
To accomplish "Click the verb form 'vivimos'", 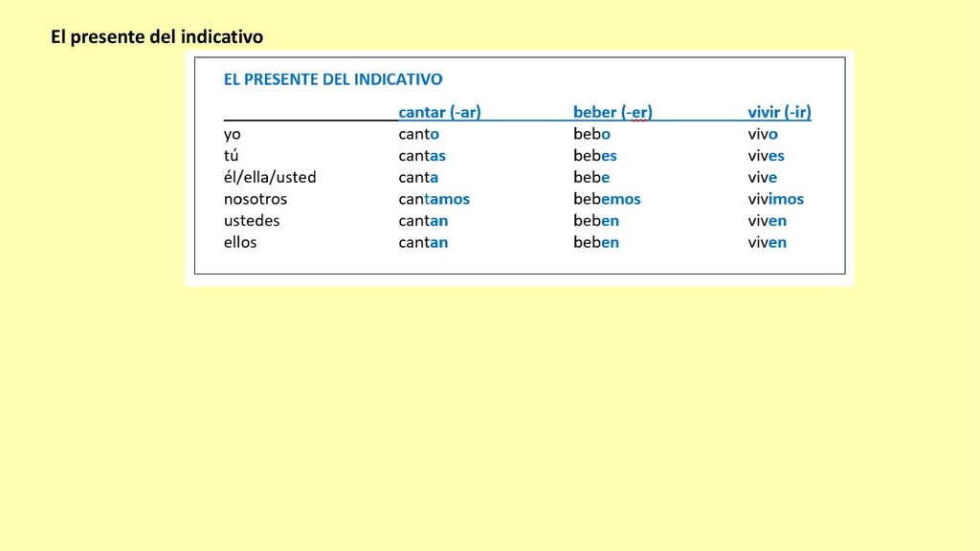I will tap(776, 199).
